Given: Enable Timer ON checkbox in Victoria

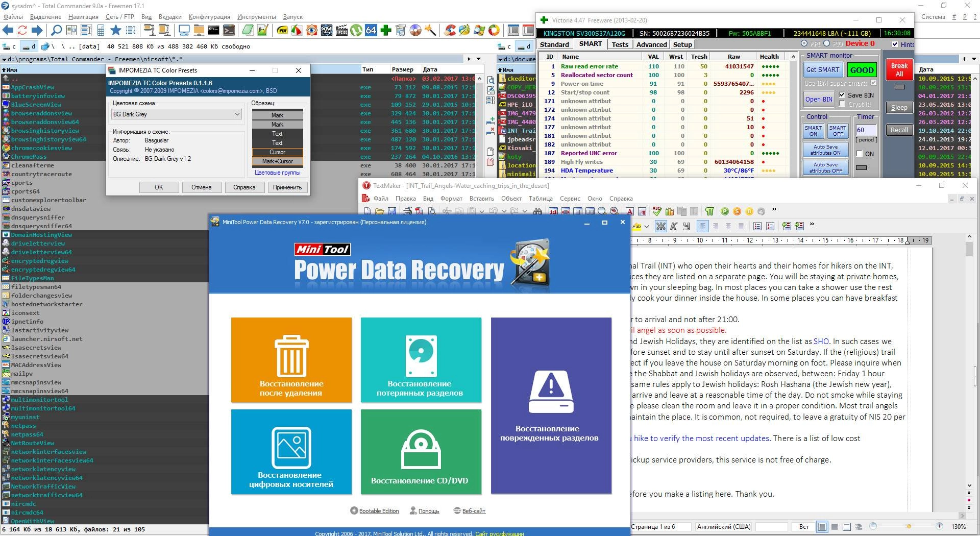Looking at the screenshot, I should [x=859, y=154].
